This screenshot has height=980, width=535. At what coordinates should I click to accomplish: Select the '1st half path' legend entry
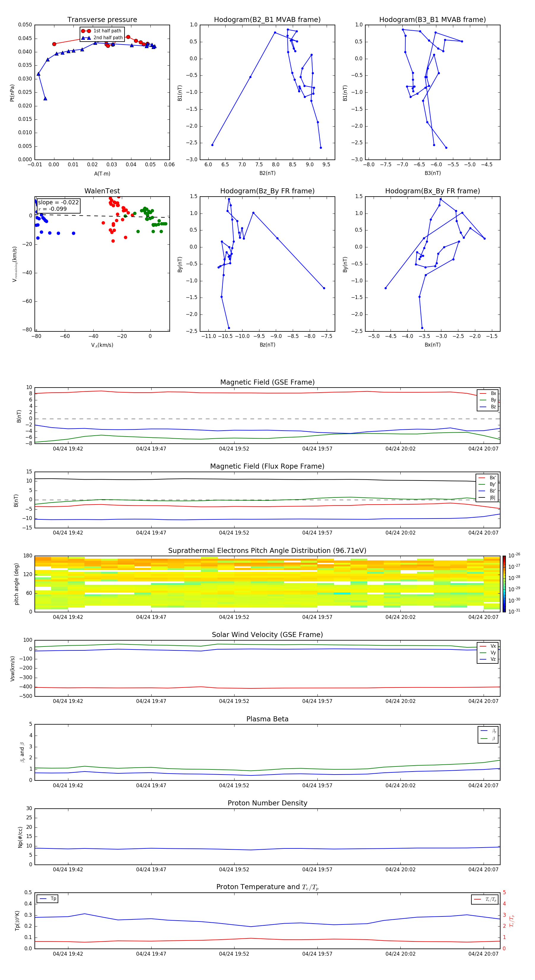(102, 31)
